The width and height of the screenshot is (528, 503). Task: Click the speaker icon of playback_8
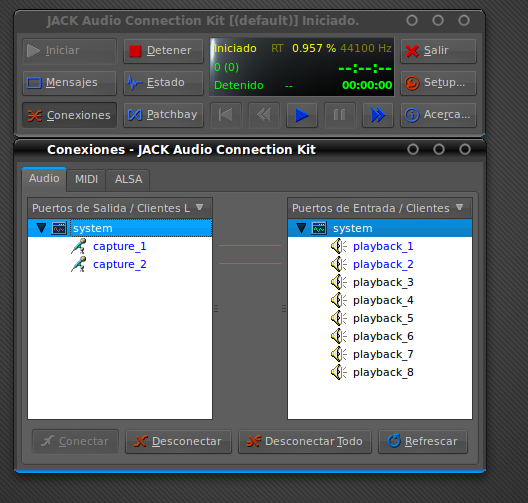pyautogui.click(x=338, y=373)
